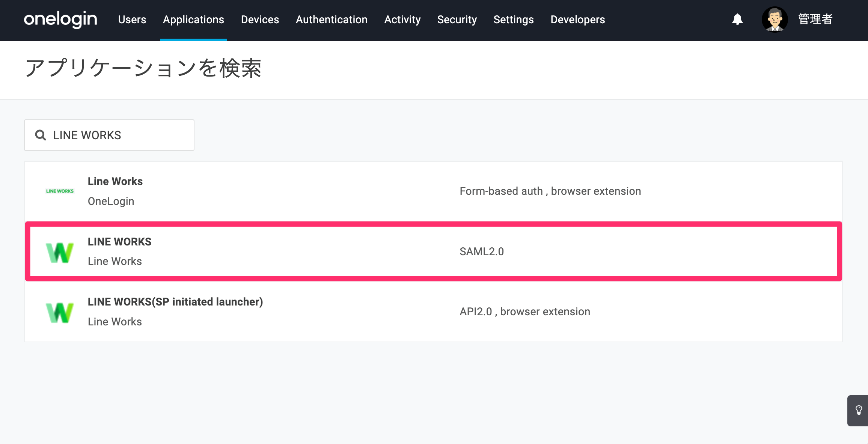
Task: Open the Devices menu
Action: [x=260, y=20]
